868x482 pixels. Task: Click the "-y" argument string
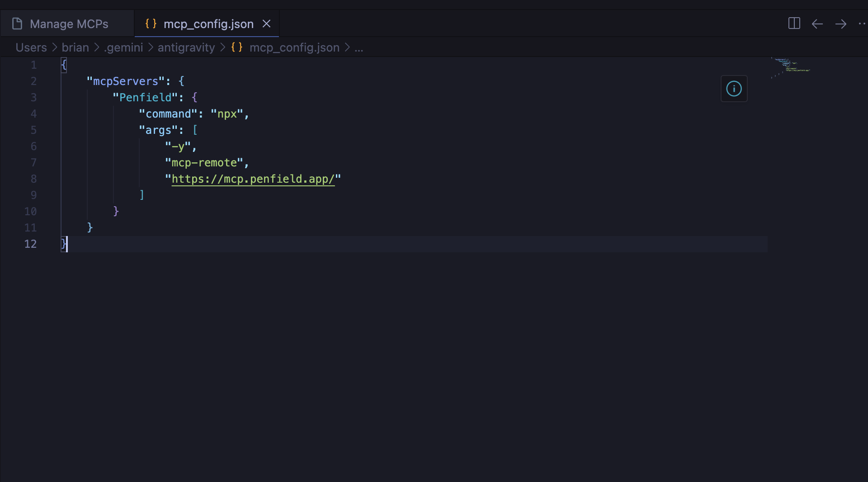178,146
